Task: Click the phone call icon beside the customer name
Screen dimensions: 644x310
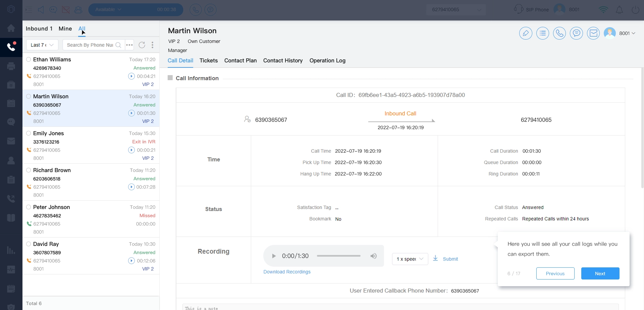Action: (559, 33)
